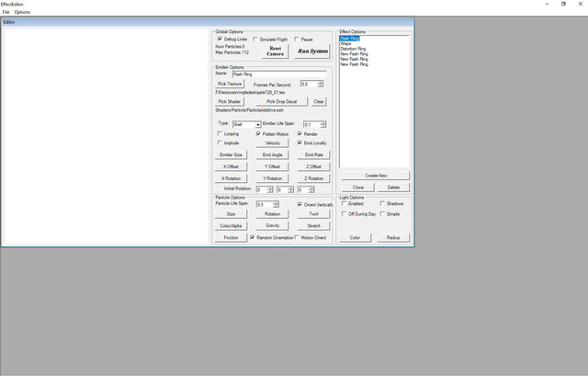Click the first Initial Rotation spinner
588x376 pixels.
pyautogui.click(x=269, y=190)
